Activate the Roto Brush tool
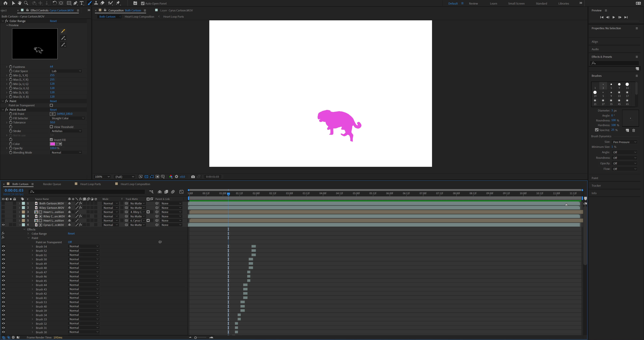The width and height of the screenshot is (644, 340). [x=110, y=3]
